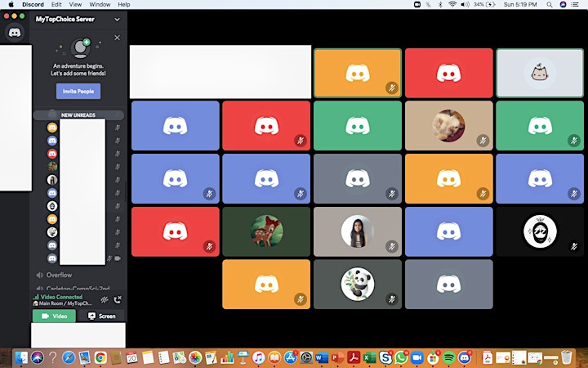This screenshot has height=368, width=588.
Task: Dismiss the add friends invite panel
Action: (x=117, y=38)
